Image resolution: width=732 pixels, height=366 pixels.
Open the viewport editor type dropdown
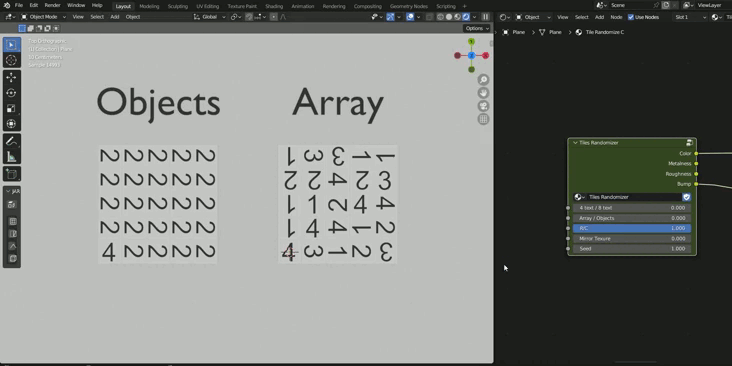coord(10,17)
